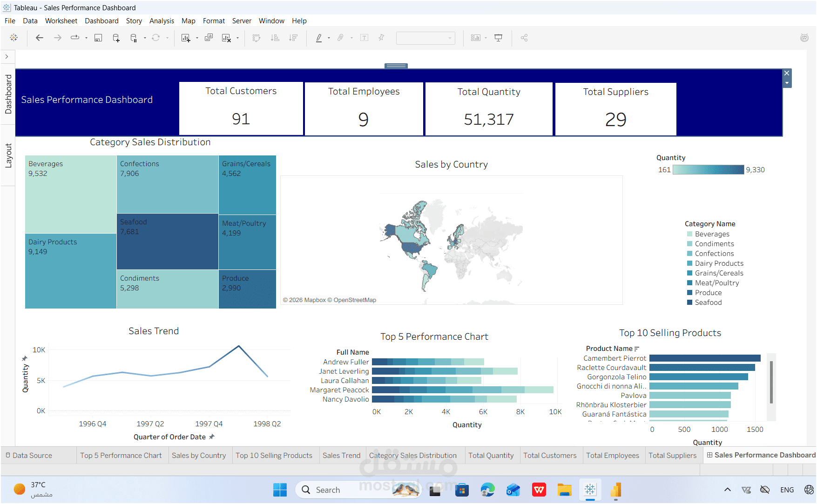Screen dimensions: 817x504
Task: Click the Tableau start page logo icon
Action: [x=14, y=38]
